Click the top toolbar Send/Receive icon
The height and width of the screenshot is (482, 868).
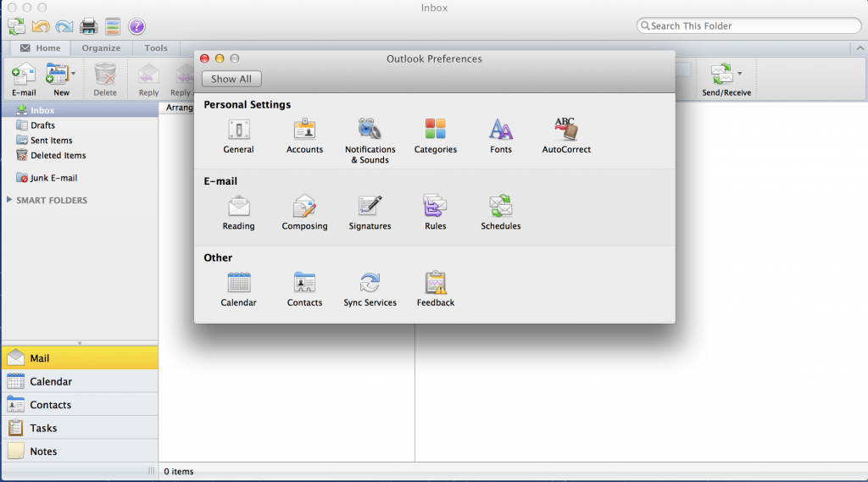pyautogui.click(x=17, y=26)
